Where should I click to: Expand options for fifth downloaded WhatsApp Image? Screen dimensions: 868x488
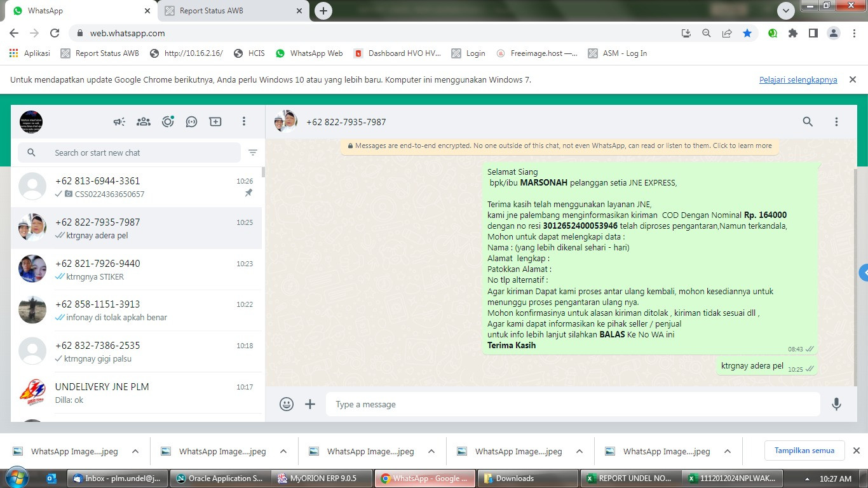point(728,451)
